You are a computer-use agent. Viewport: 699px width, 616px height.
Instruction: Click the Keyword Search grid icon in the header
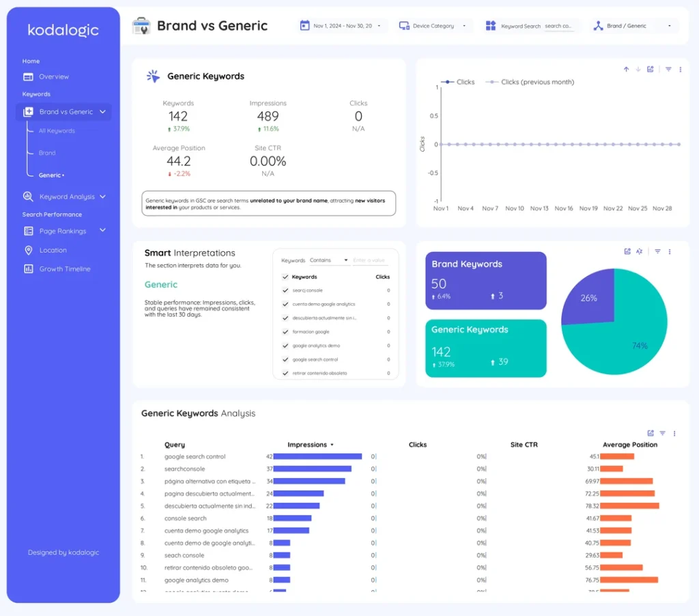tap(490, 25)
